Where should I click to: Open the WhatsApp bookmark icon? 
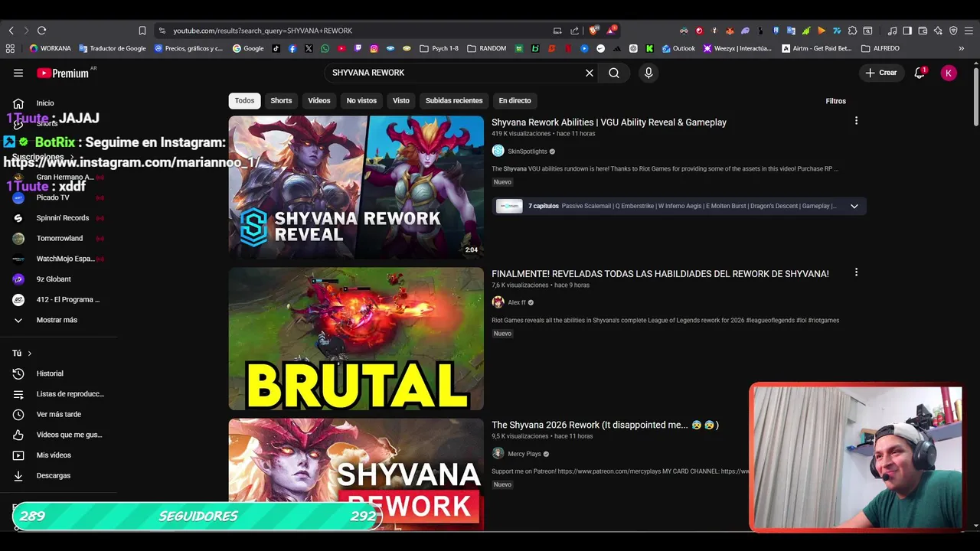point(325,48)
